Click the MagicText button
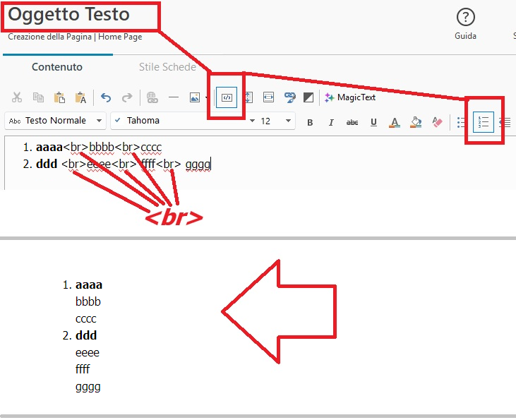The image size is (516, 420). [350, 97]
